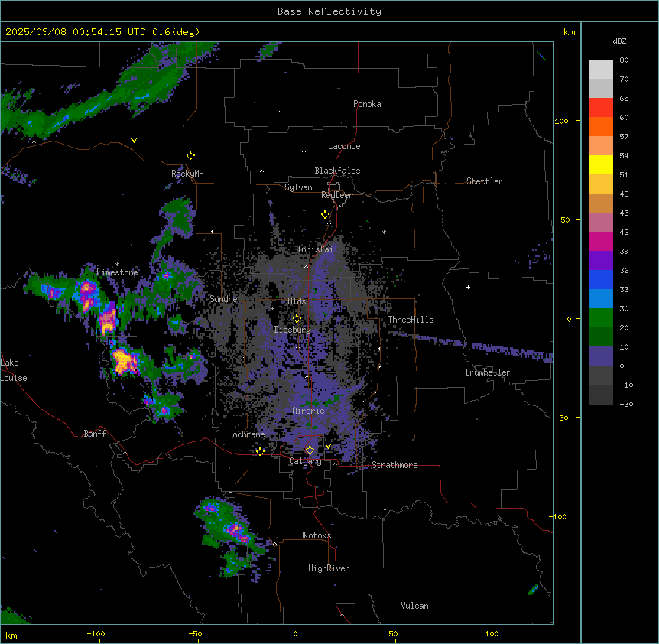
Task: Click the Calgary city label
Action: click(305, 461)
